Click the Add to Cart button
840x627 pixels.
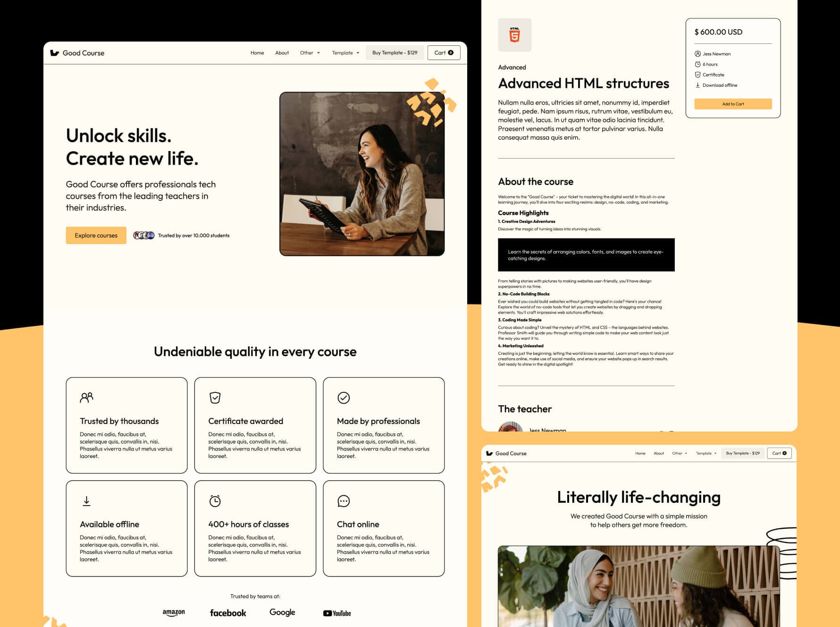tap(733, 104)
